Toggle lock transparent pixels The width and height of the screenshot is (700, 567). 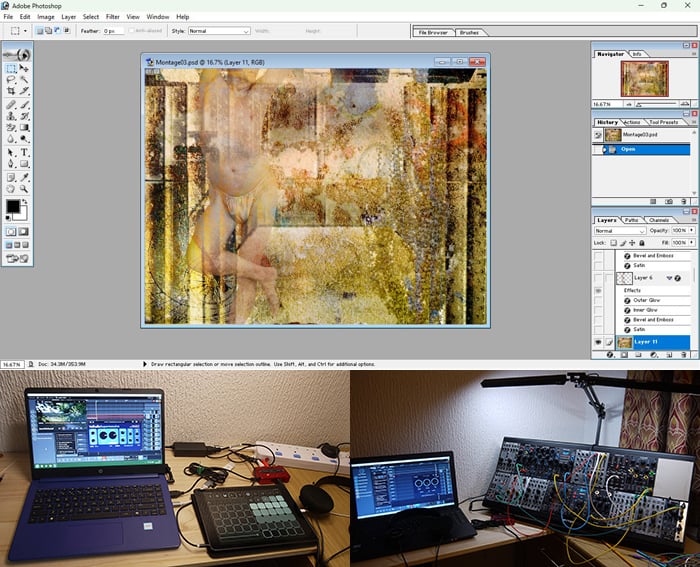(x=613, y=243)
